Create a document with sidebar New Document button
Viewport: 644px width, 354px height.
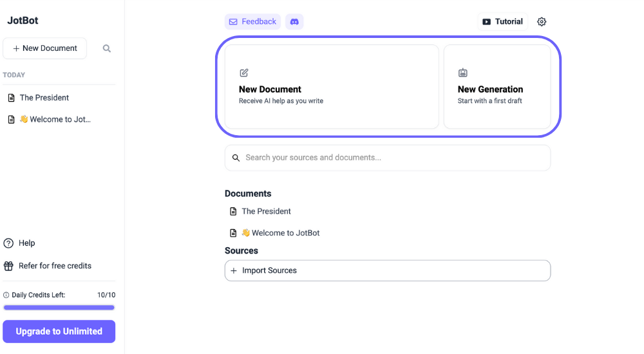click(45, 48)
